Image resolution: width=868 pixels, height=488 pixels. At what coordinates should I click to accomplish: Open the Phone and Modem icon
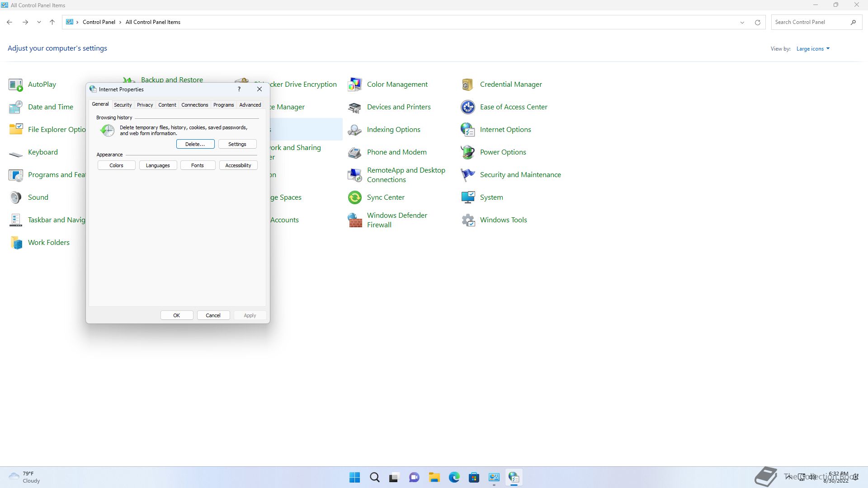point(355,152)
